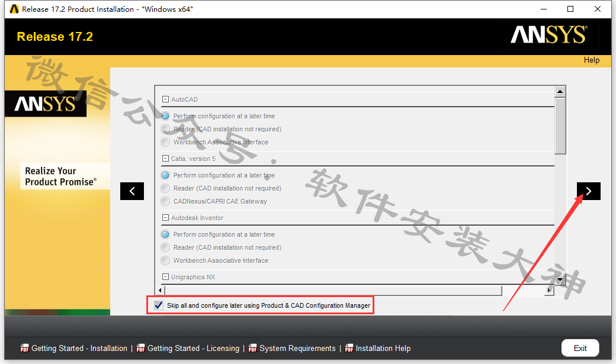Click the Exit button
Screen dimensions: 616x364
[x=580, y=348]
